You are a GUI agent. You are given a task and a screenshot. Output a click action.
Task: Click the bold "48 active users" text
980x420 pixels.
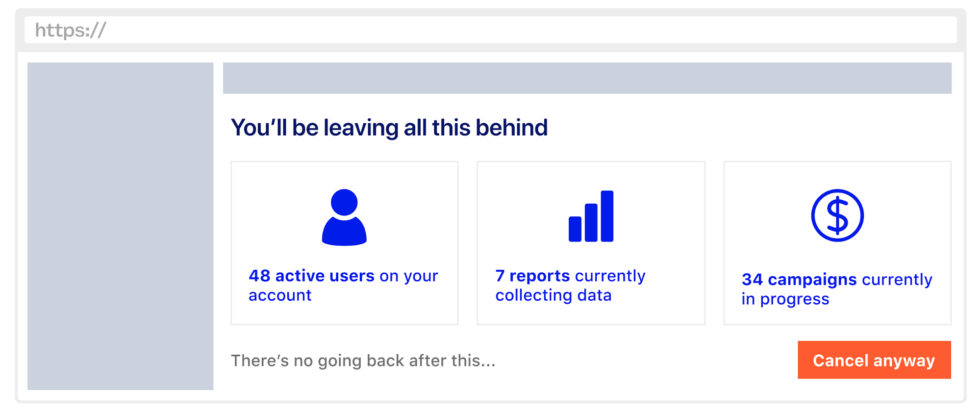[x=311, y=276]
